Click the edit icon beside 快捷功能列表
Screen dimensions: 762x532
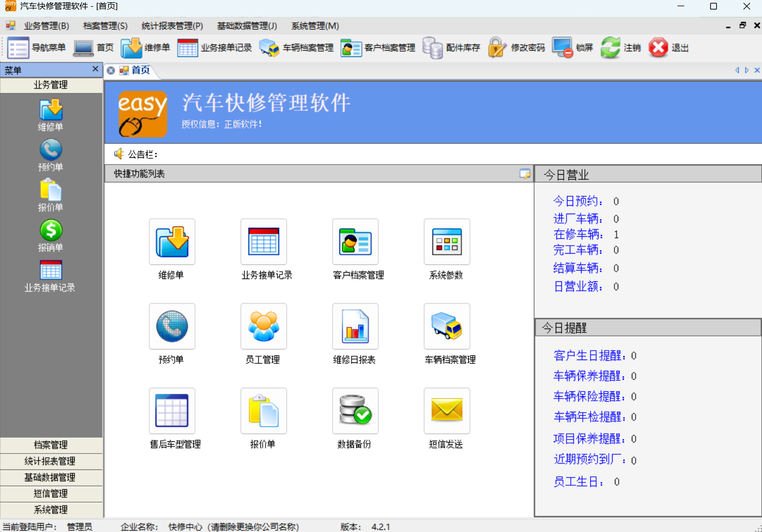click(x=526, y=174)
